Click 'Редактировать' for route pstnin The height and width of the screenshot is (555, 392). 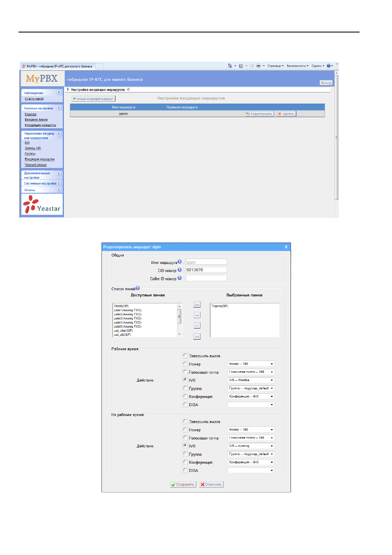[259, 114]
